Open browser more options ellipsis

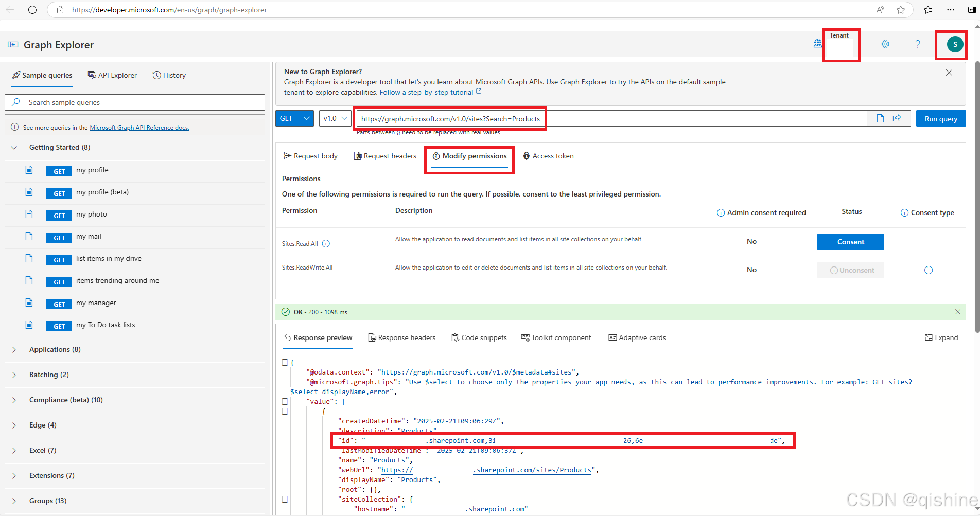tap(951, 10)
